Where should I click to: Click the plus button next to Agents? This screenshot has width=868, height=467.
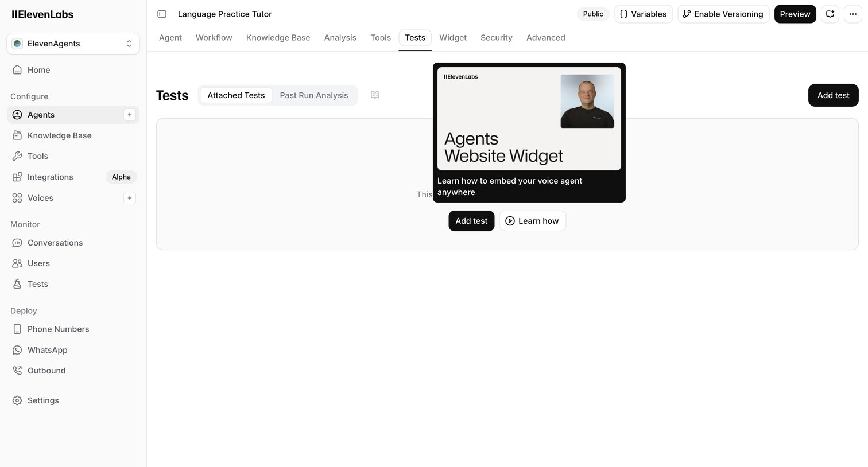coord(130,115)
